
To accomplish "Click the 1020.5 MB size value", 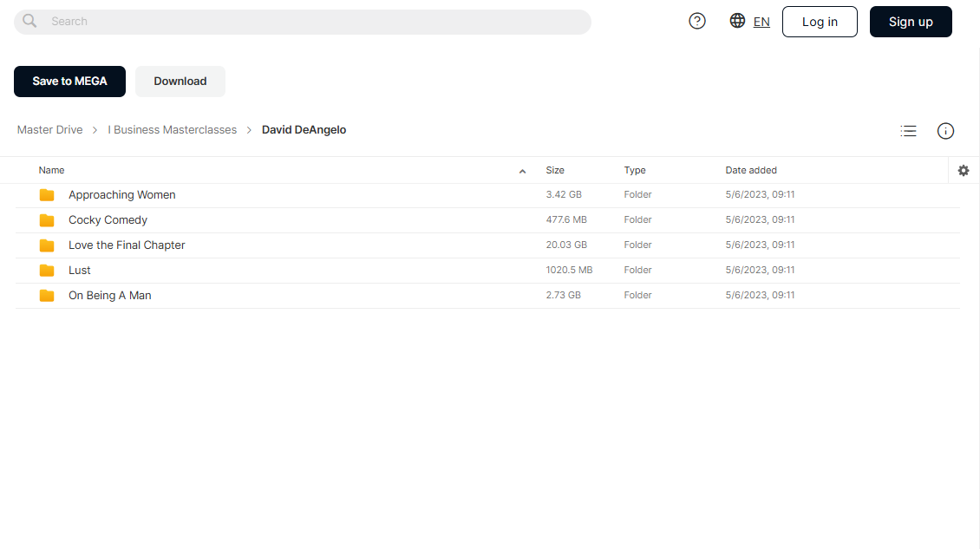I will pyautogui.click(x=570, y=270).
